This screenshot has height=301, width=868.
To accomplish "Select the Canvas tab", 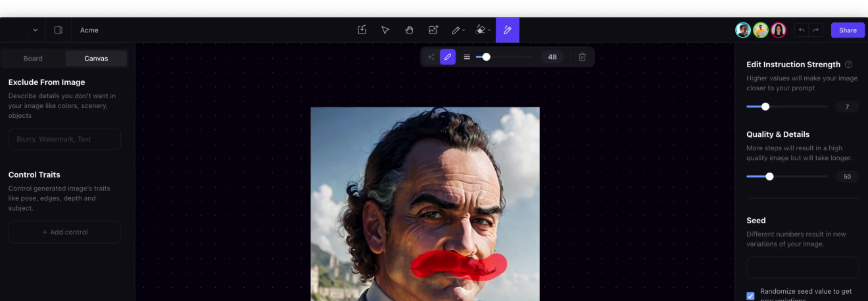I will click(x=96, y=59).
